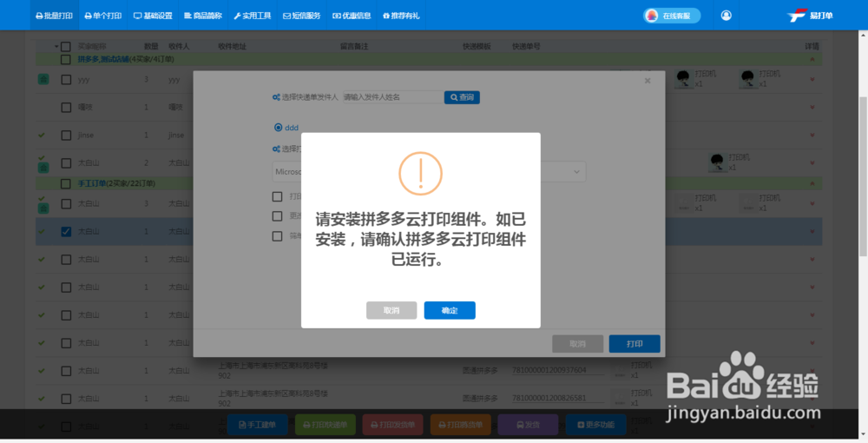Open the 批量打印 menu
This screenshot has width=868, height=443.
[x=54, y=16]
